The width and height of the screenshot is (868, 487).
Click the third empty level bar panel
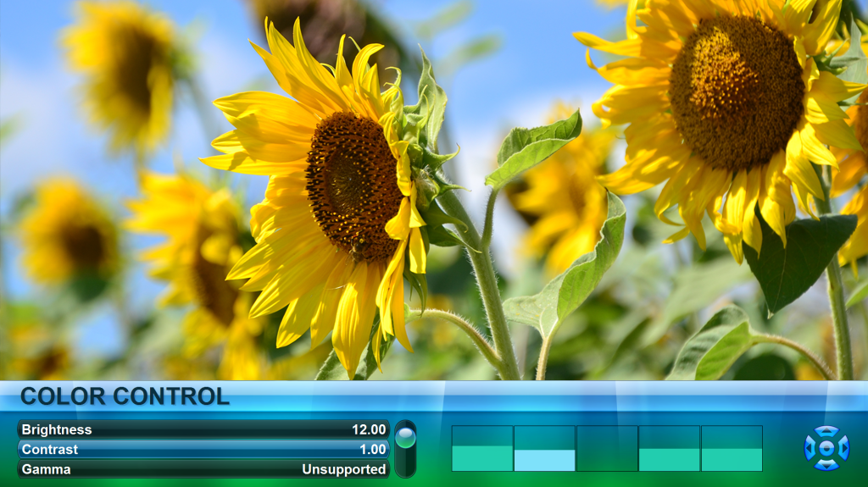tap(607, 448)
